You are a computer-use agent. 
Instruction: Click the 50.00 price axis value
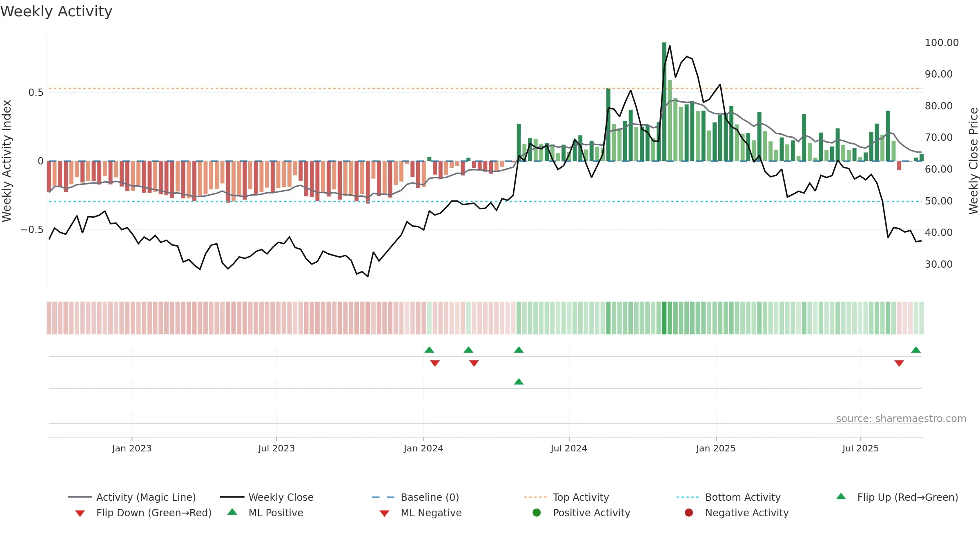pos(938,201)
